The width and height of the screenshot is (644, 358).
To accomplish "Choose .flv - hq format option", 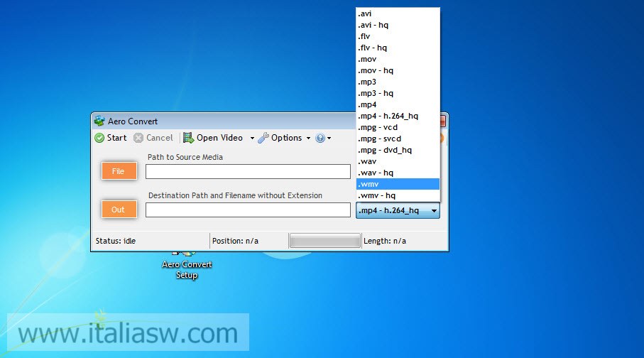I will [x=398, y=48].
